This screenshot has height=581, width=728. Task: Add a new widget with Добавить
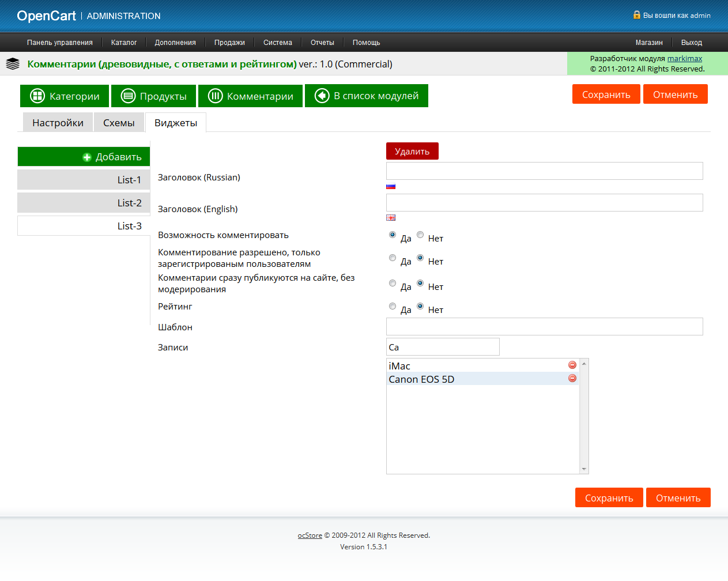pyautogui.click(x=84, y=157)
